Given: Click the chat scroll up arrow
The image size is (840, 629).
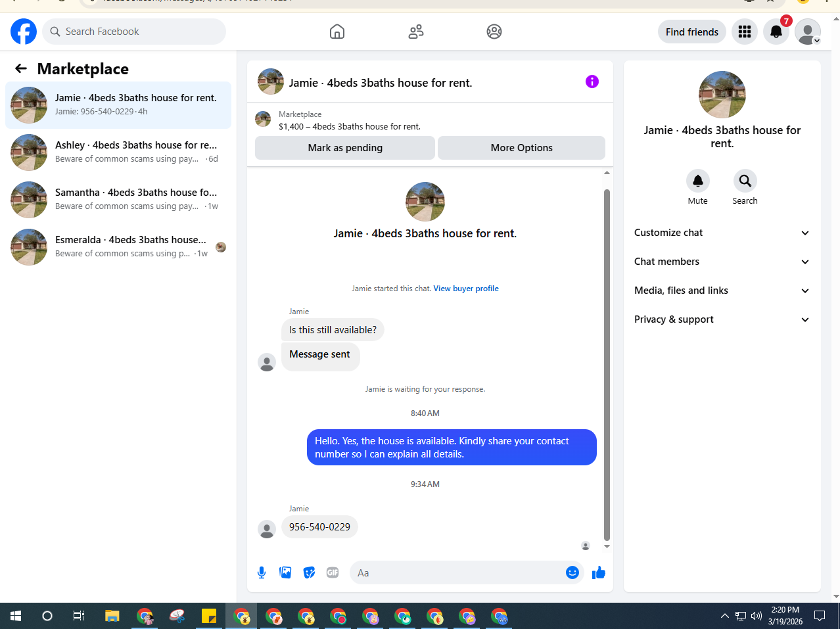Looking at the screenshot, I should click(x=607, y=173).
